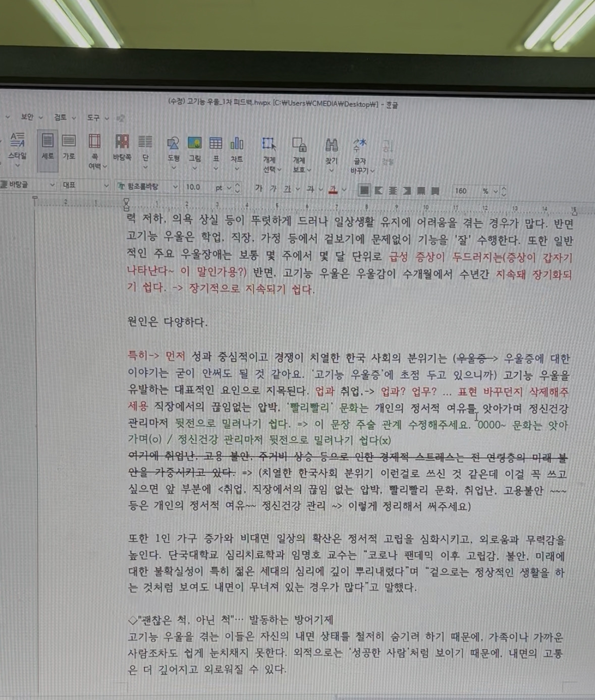Viewport: 595px width, 700px height.
Task: Open the 검토 review menu
Action: (60, 118)
